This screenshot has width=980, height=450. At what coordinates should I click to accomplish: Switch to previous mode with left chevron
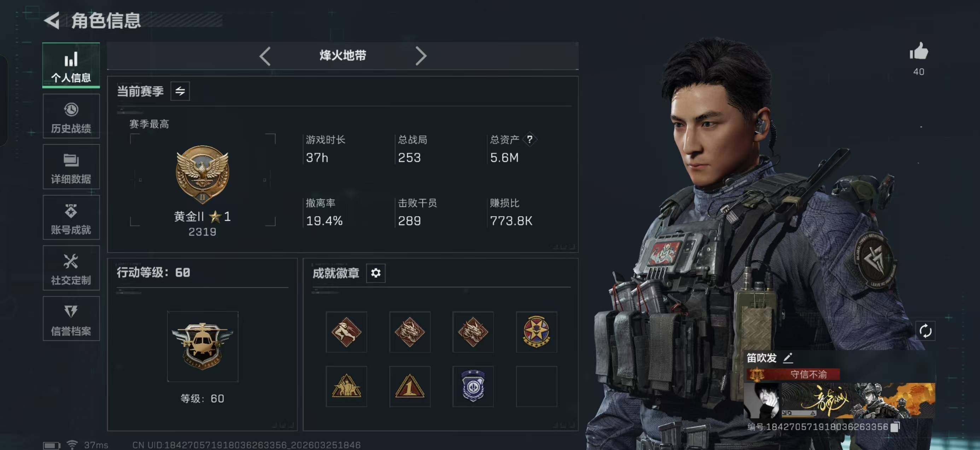tap(265, 56)
